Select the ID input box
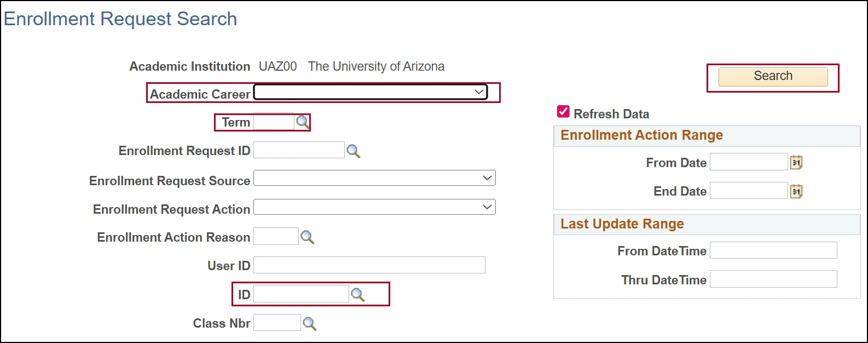 [x=301, y=294]
